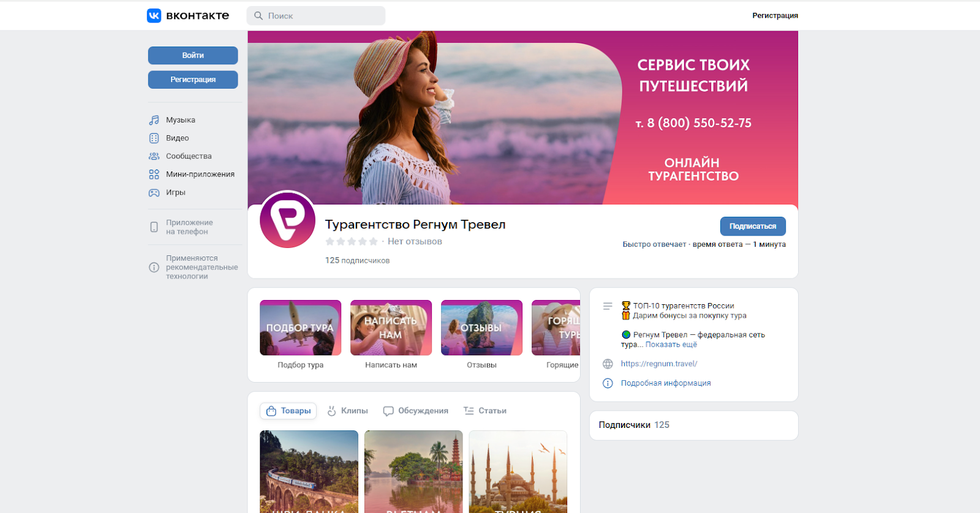Click the globe icon beside website link
Screen dimensions: 980x513
point(608,364)
